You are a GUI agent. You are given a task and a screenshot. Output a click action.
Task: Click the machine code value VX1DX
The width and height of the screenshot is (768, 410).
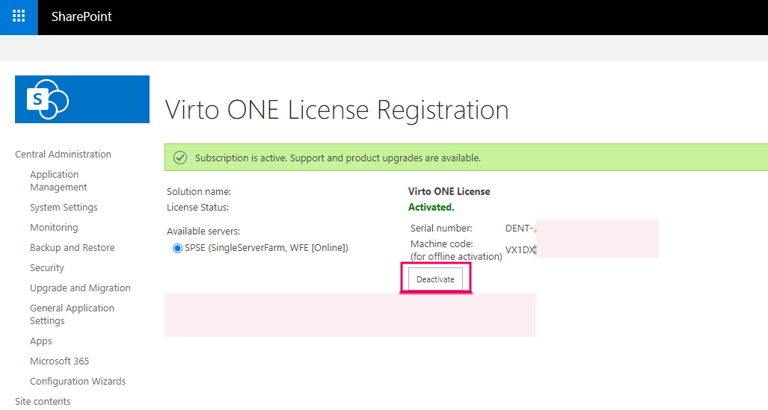(x=520, y=250)
